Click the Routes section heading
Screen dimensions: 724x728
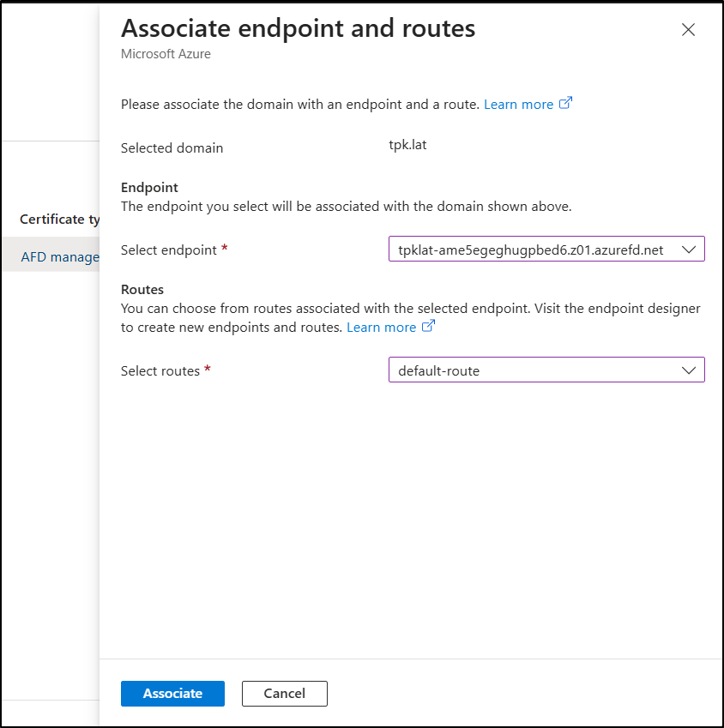[142, 290]
